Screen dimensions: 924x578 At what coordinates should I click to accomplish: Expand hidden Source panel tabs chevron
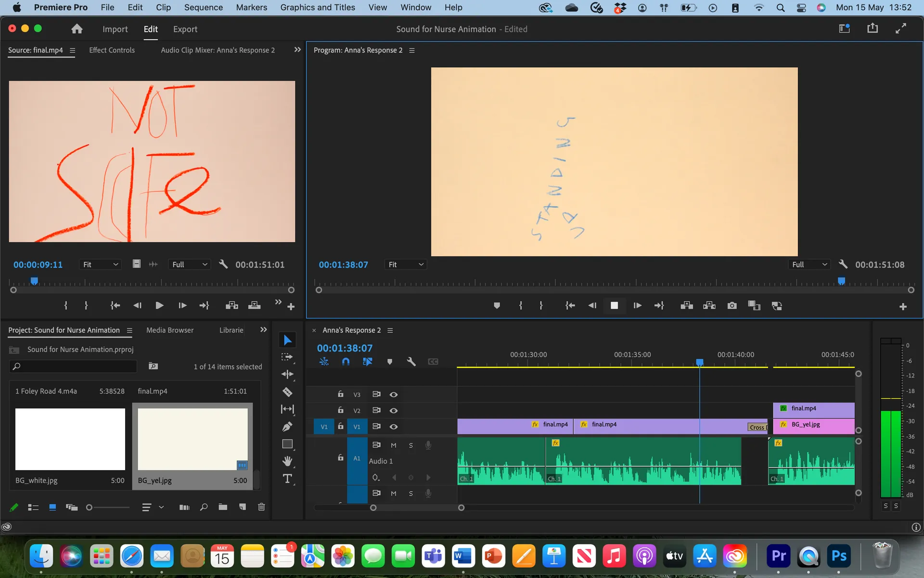pyautogui.click(x=297, y=50)
